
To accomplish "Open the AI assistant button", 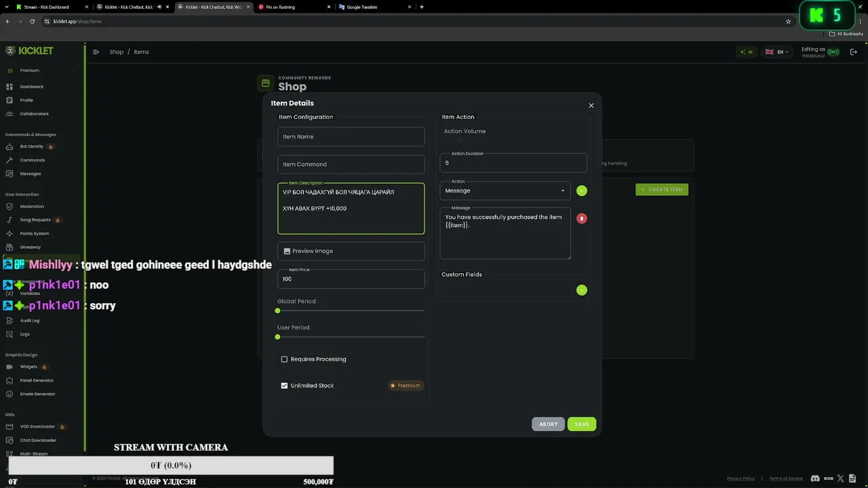I will click(x=747, y=52).
